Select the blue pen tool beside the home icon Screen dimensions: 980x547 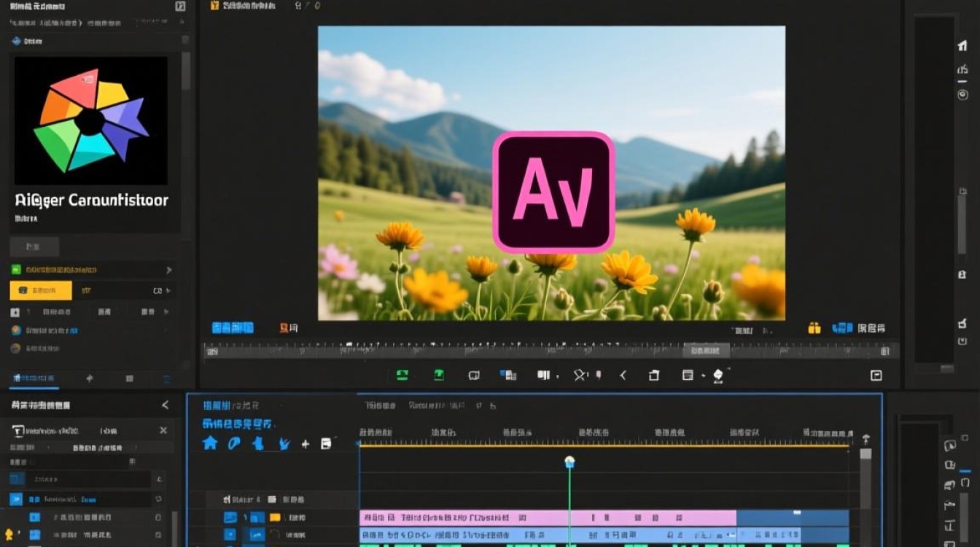[234, 443]
